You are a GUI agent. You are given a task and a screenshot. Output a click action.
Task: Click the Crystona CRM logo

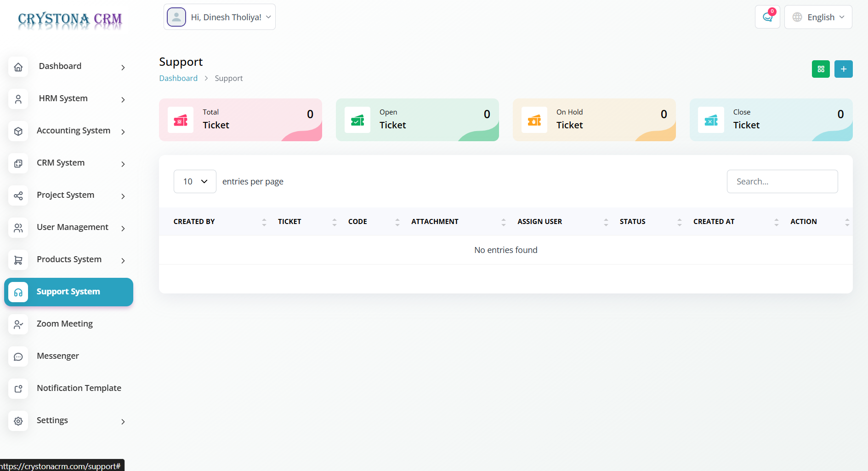pos(70,19)
